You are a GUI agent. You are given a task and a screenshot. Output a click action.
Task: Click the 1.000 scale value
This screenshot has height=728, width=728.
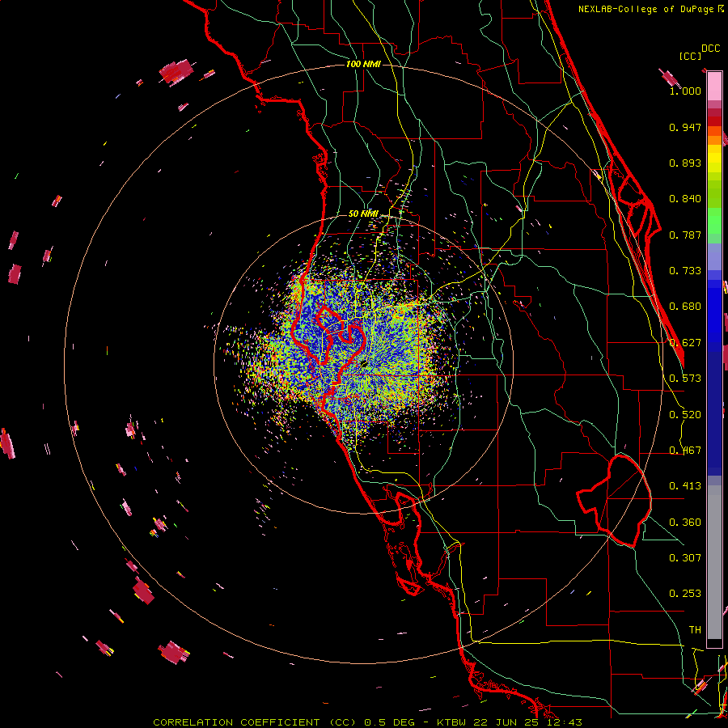[x=685, y=91]
